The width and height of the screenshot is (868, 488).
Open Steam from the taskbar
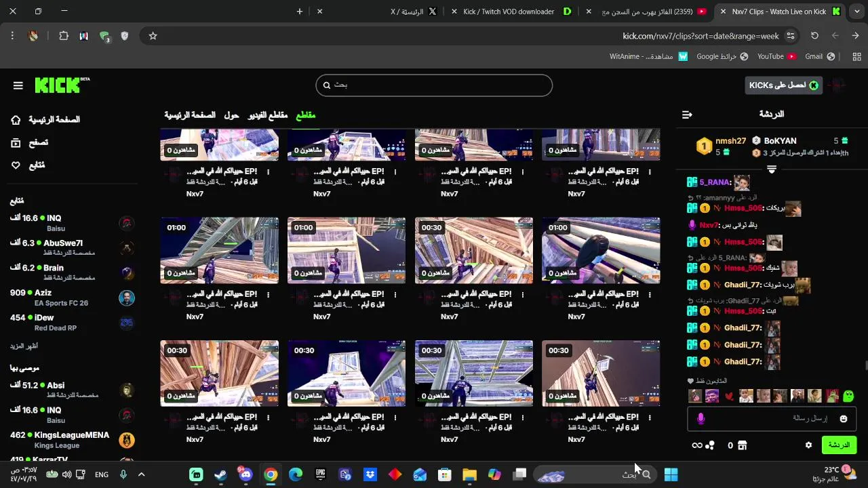tap(220, 474)
